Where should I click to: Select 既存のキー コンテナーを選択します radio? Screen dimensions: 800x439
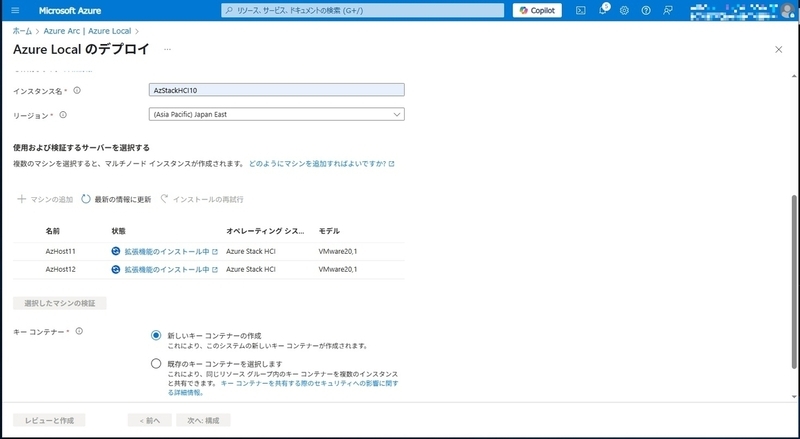pyautogui.click(x=156, y=363)
